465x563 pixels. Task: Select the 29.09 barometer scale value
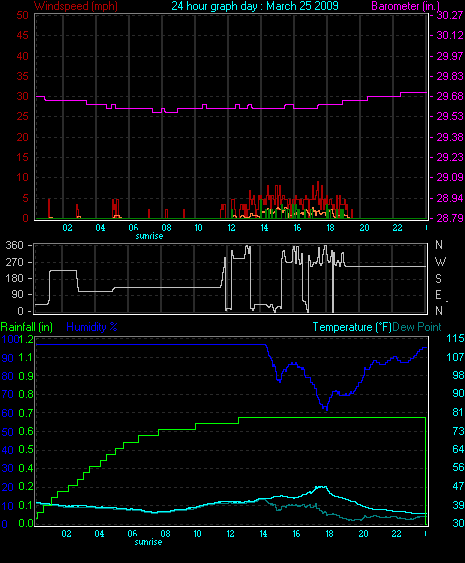pos(450,177)
